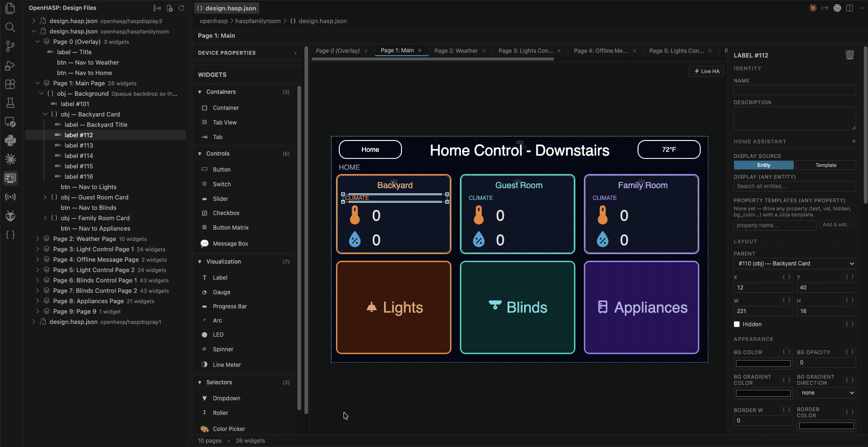Open the Extensions view icon
Viewport: 868px width, 447px height.
pos(10,84)
